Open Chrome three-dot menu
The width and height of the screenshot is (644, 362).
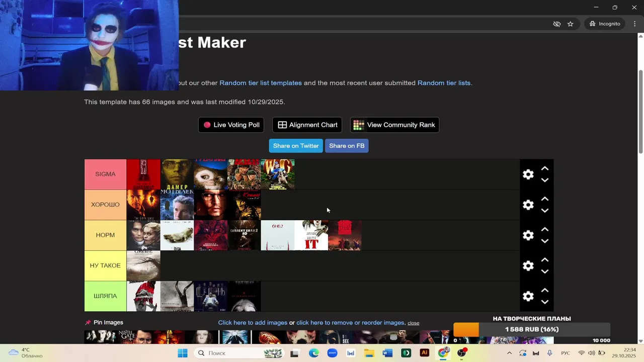(634, 24)
